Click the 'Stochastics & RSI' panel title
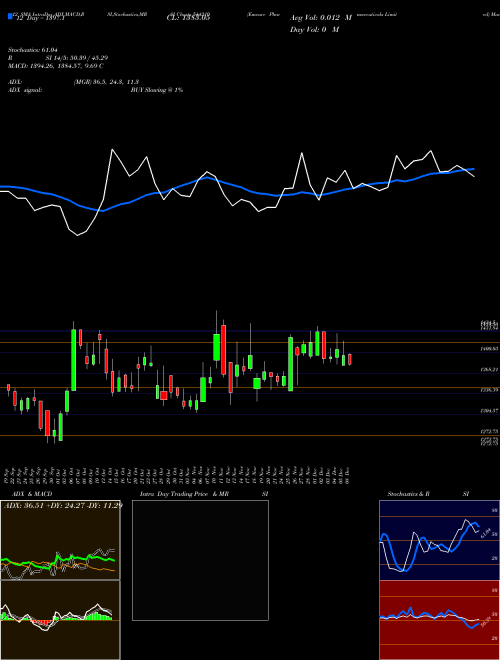This screenshot has height=660, width=500. [x=428, y=494]
